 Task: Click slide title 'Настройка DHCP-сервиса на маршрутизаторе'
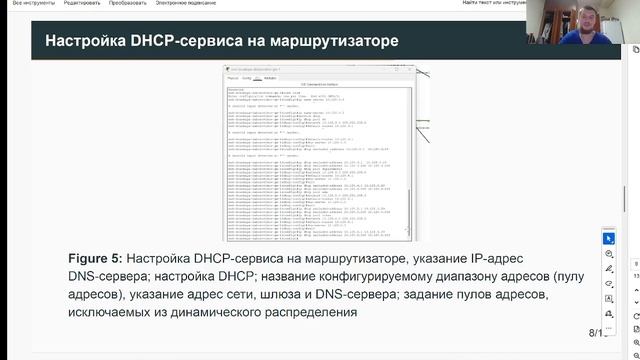click(222, 41)
